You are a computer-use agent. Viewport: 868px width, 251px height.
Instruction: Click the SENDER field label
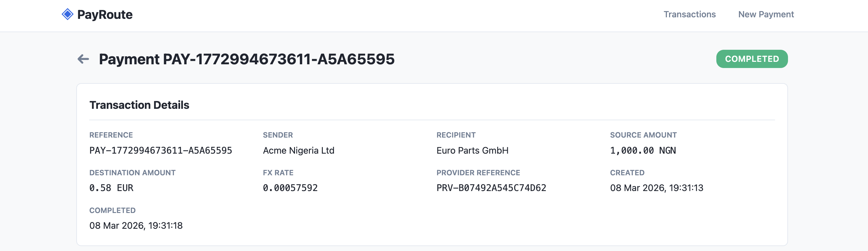click(278, 135)
